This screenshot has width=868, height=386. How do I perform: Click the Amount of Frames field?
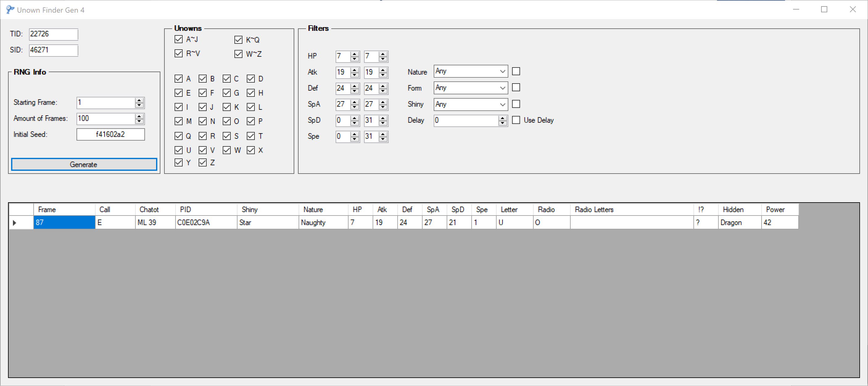[110, 119]
